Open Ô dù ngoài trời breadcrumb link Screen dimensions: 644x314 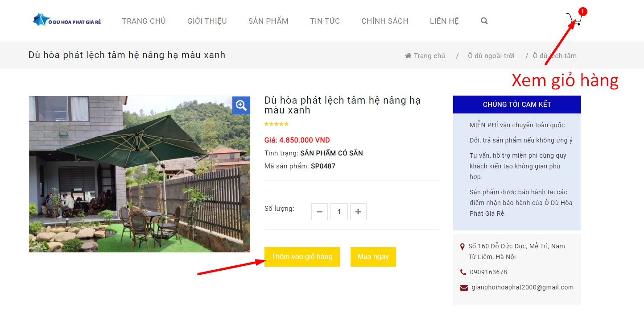491,56
